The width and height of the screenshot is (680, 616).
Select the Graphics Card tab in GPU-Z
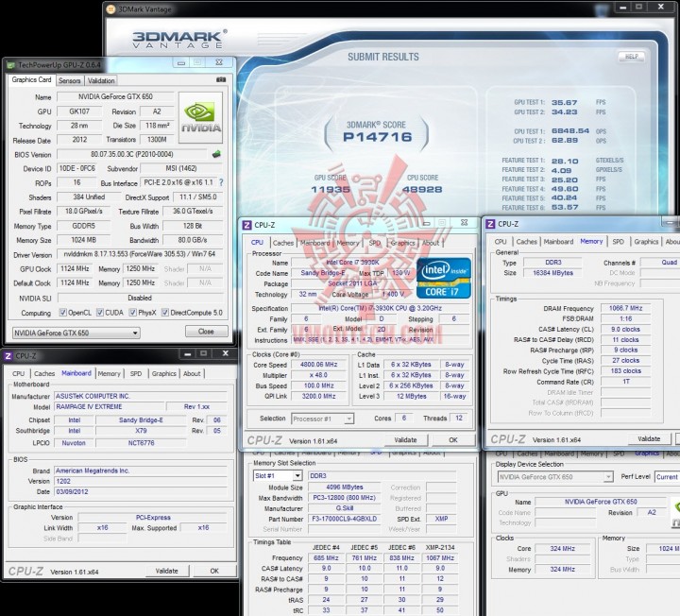(x=31, y=79)
